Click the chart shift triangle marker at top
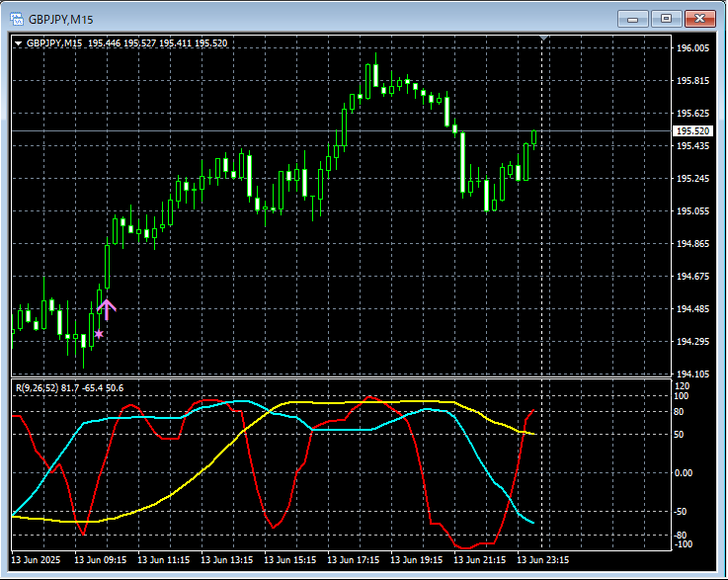Screen dimensions: 728x580 click(x=544, y=38)
